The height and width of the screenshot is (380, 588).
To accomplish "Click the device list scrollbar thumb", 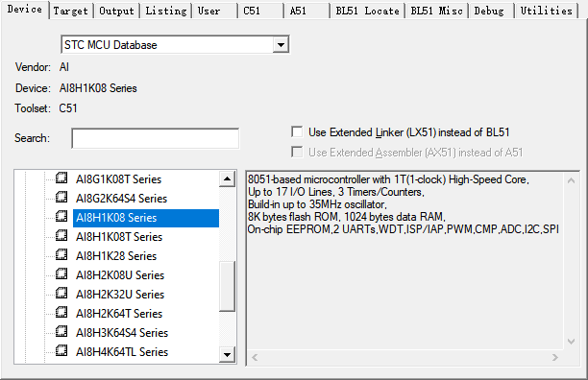I will [227, 286].
